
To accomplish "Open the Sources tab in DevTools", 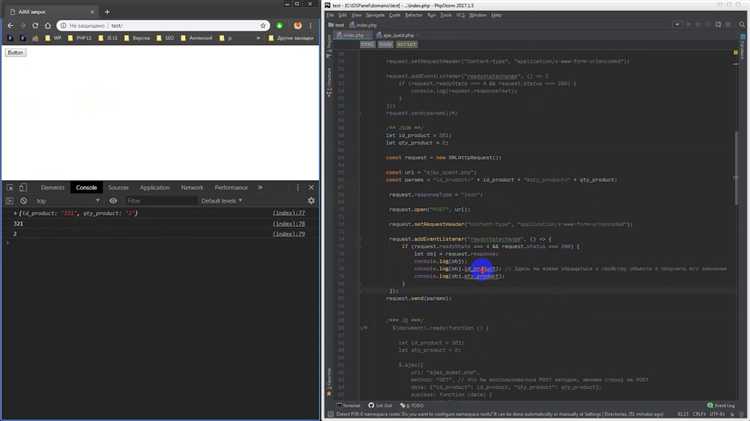I will coord(118,187).
